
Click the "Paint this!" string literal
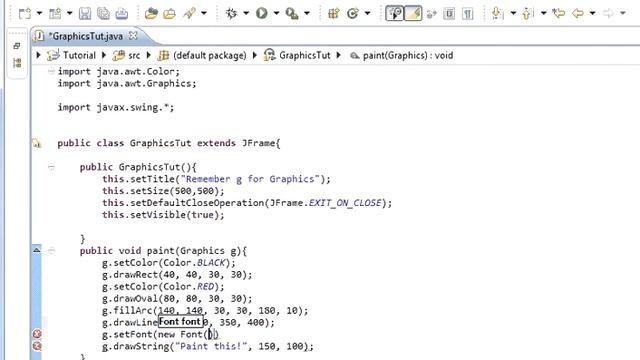point(211,346)
